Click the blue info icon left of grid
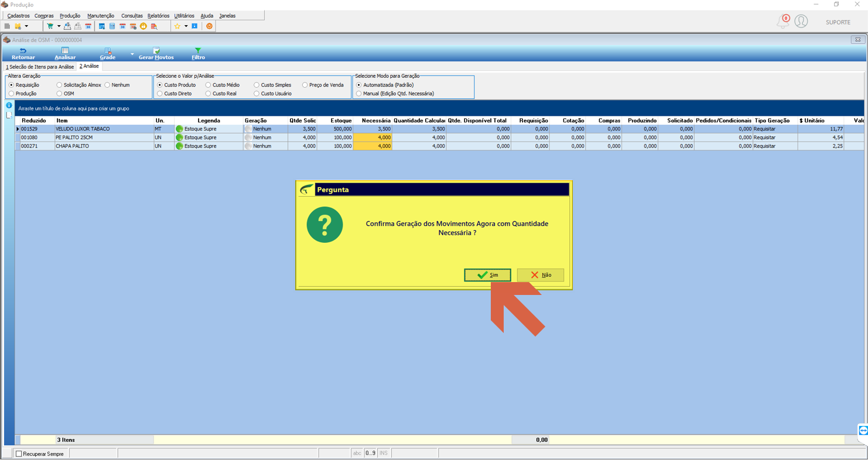The image size is (868, 460). tap(9, 105)
